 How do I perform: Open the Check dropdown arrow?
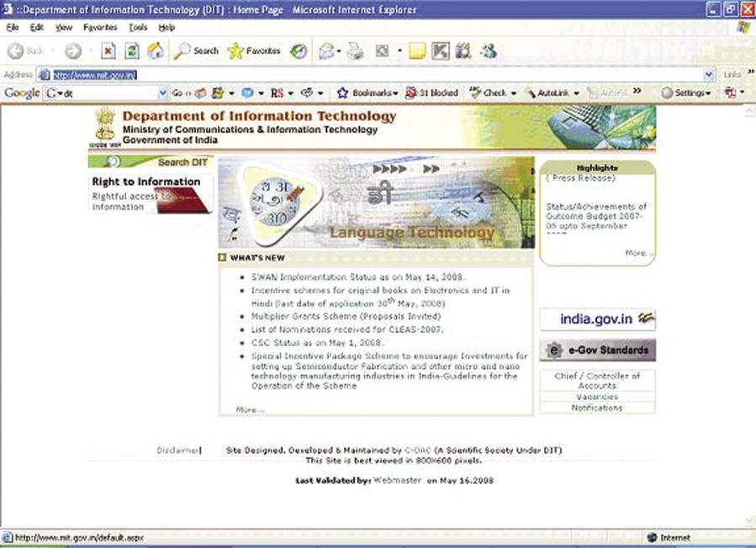pyautogui.click(x=514, y=93)
